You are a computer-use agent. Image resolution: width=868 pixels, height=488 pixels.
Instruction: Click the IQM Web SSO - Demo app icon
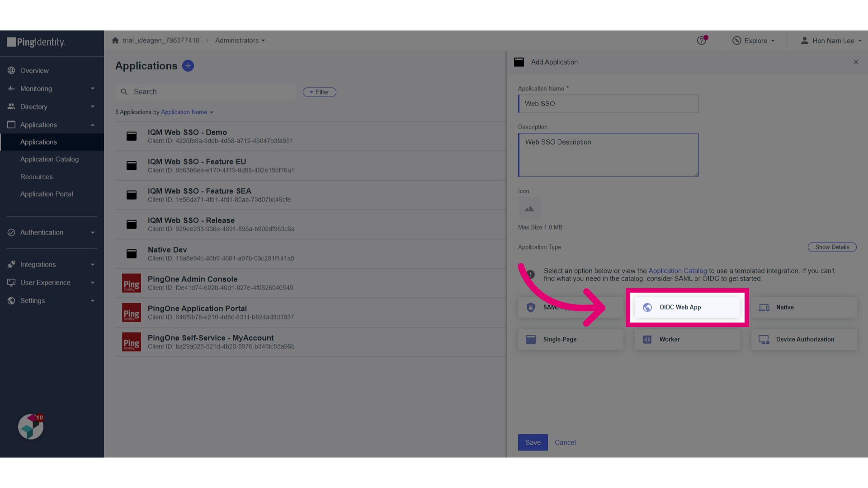pos(132,136)
